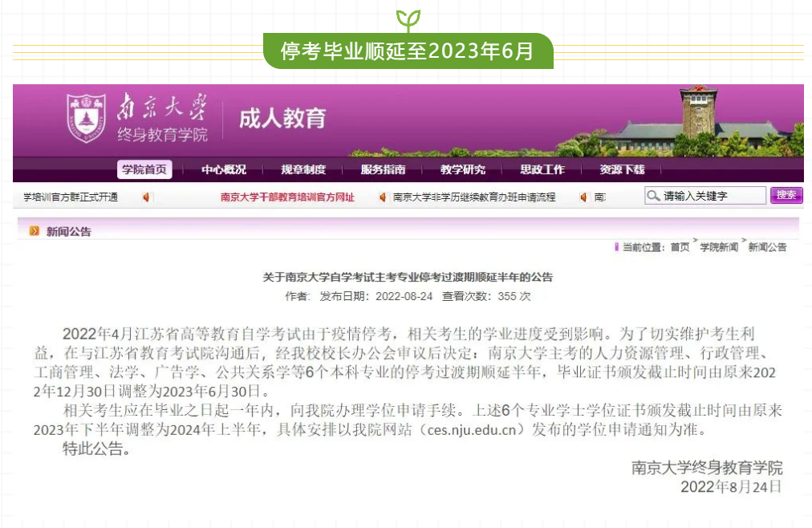Click the publish date 2022-08-24

pyautogui.click(x=404, y=296)
